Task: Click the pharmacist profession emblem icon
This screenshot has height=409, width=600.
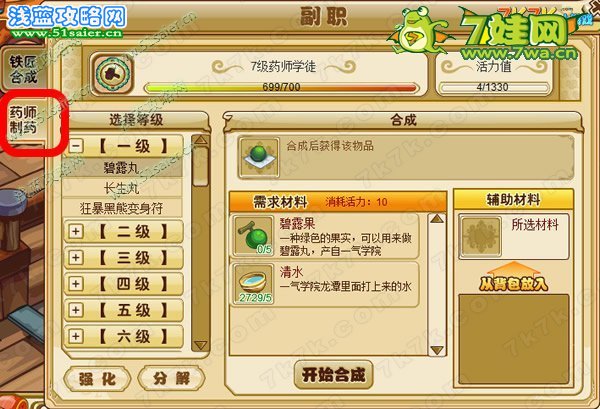Action: pos(113,73)
